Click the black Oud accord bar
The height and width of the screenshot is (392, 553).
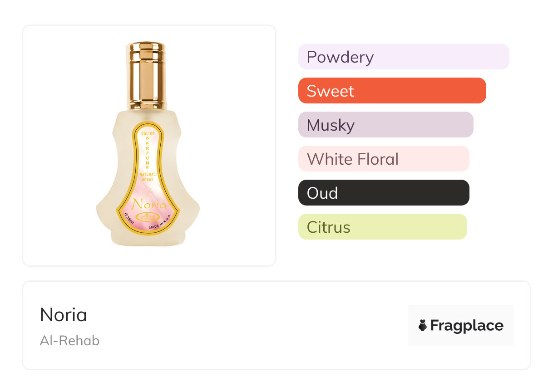tap(384, 193)
